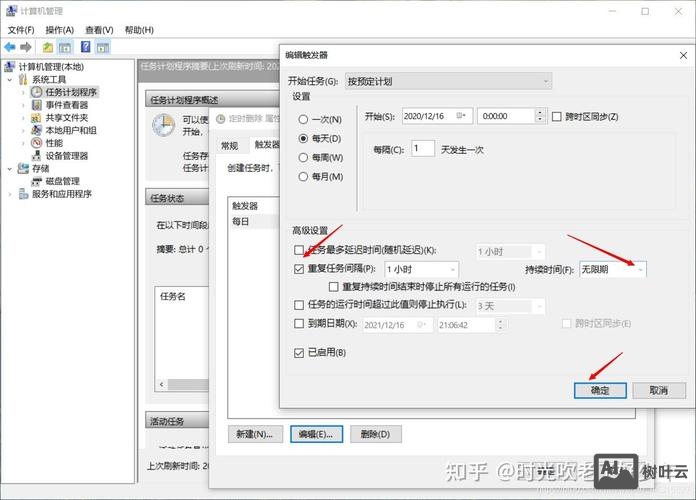Click the 确定 button
The image size is (696, 500).
tap(599, 390)
